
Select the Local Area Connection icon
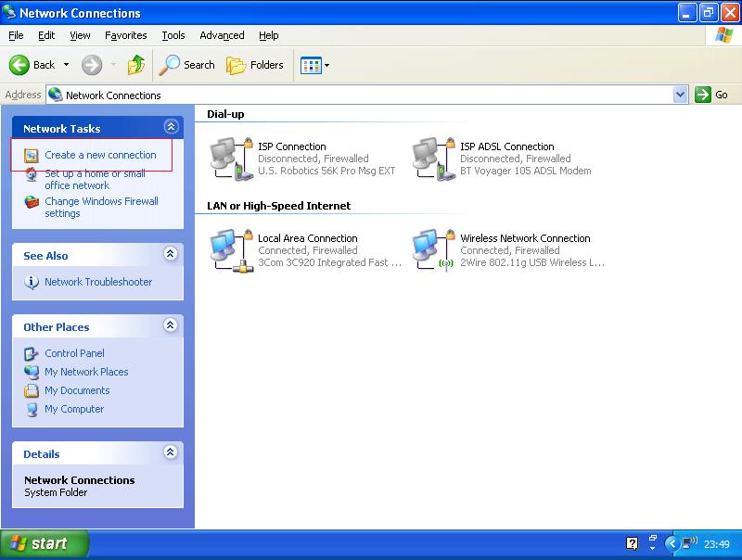[232, 250]
